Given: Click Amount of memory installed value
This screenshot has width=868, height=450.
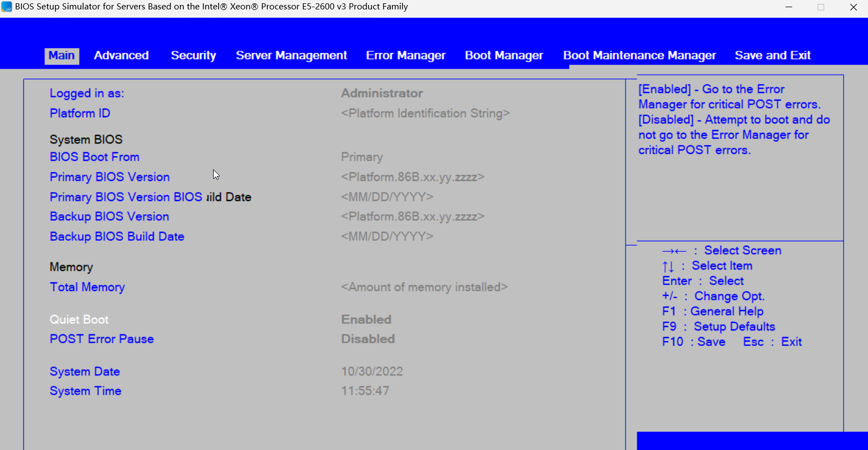Looking at the screenshot, I should tap(424, 287).
